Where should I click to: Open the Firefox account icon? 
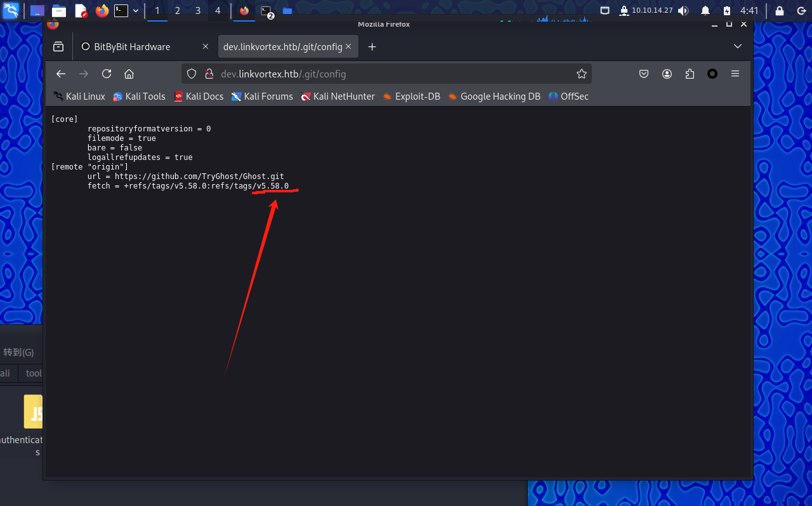click(667, 74)
